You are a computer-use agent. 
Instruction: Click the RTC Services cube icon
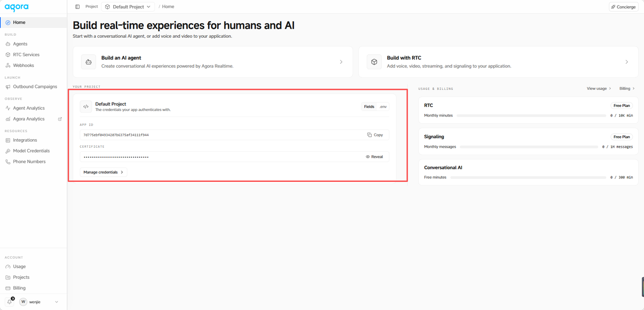(8, 55)
